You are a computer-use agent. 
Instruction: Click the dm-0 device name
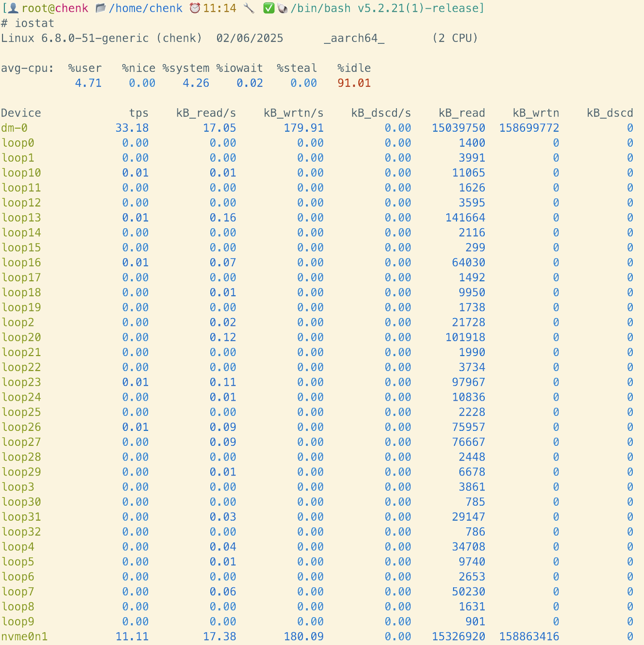click(x=15, y=128)
